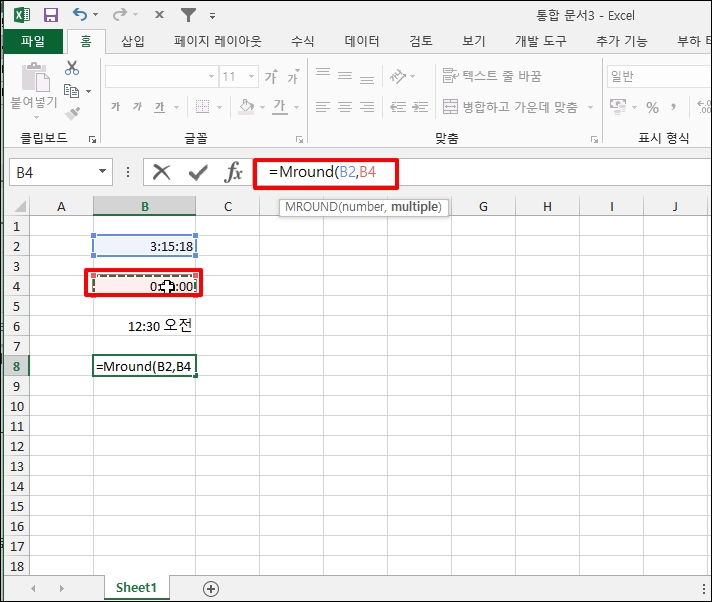Click 병합하고 가운데 맞춤 button
This screenshot has width=712, height=602.
pos(510,107)
